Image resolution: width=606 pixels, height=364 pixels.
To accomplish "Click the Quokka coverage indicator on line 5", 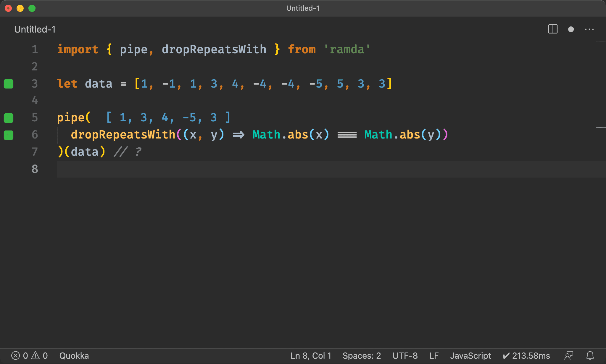I will pyautogui.click(x=9, y=118).
